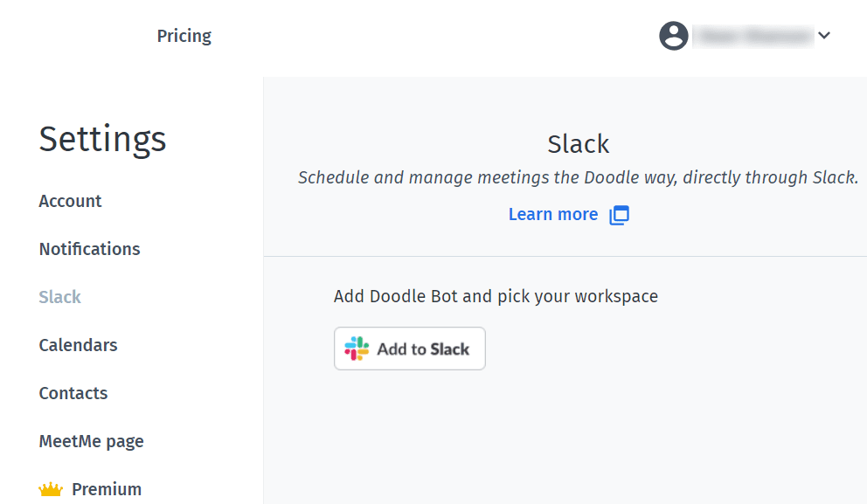
Task: Click the Slack logo in Add to Slack
Action: click(357, 349)
